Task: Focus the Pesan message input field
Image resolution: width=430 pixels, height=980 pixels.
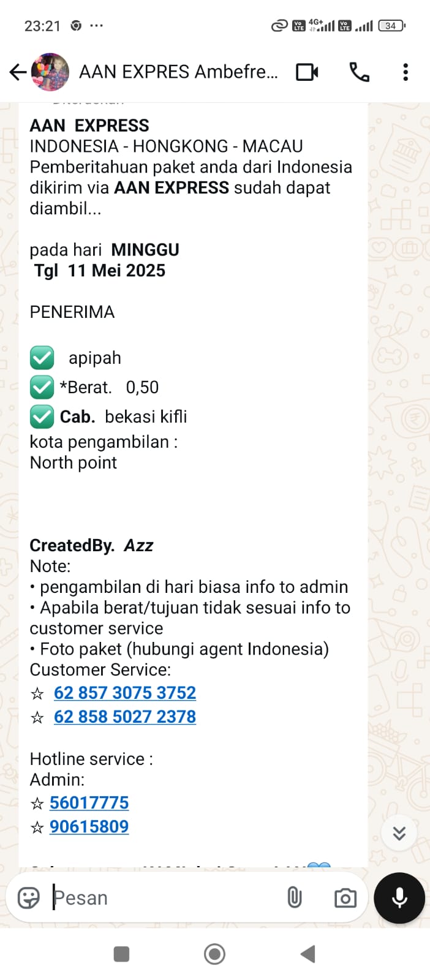Action: pyautogui.click(x=159, y=898)
